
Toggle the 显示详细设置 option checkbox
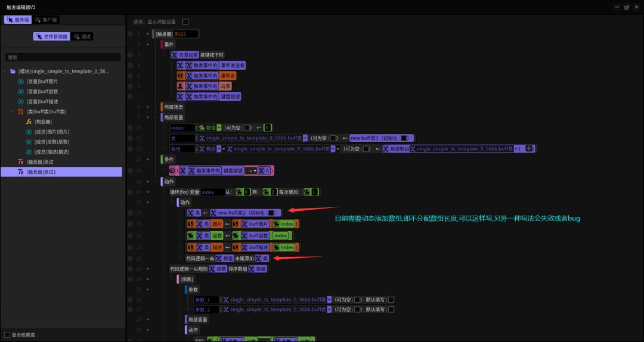point(185,22)
